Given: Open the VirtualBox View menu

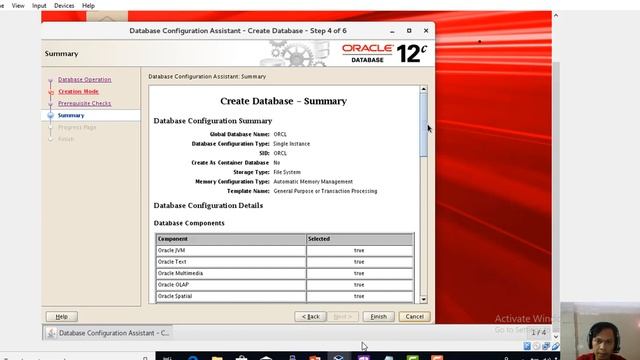Looking at the screenshot, I should 18,6.
